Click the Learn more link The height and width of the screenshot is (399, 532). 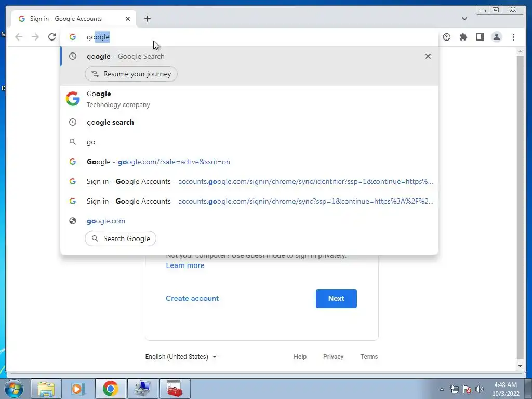tap(185, 265)
